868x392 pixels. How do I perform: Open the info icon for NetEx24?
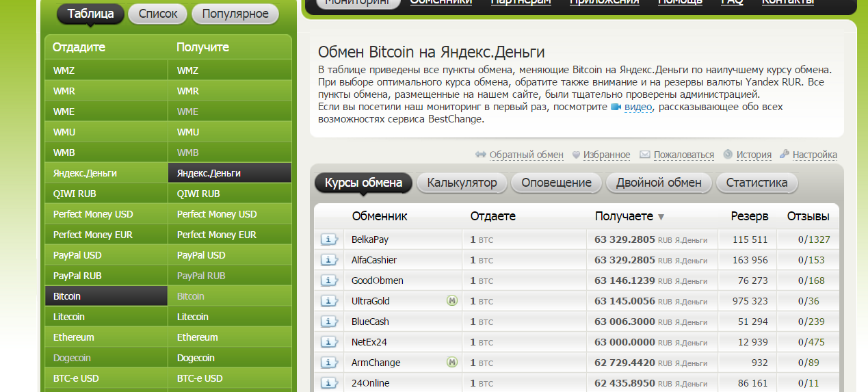329,342
